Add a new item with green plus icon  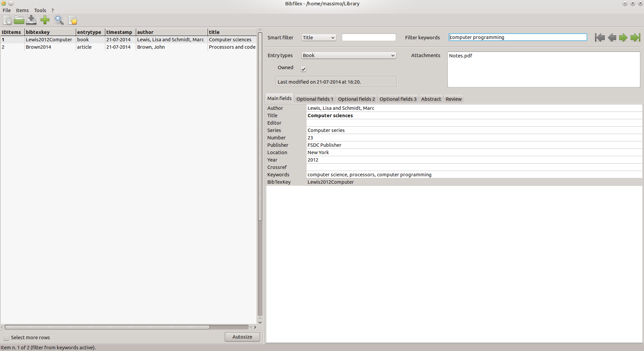coord(45,20)
